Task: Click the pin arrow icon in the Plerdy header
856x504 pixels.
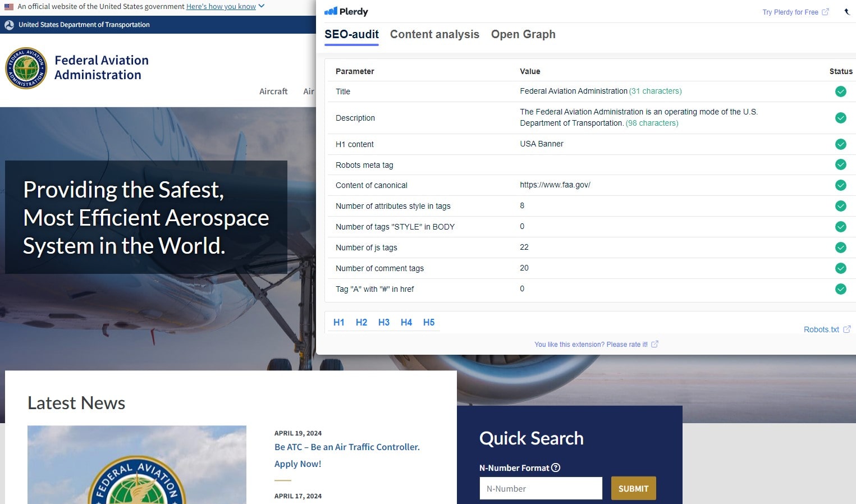Action: (847, 12)
